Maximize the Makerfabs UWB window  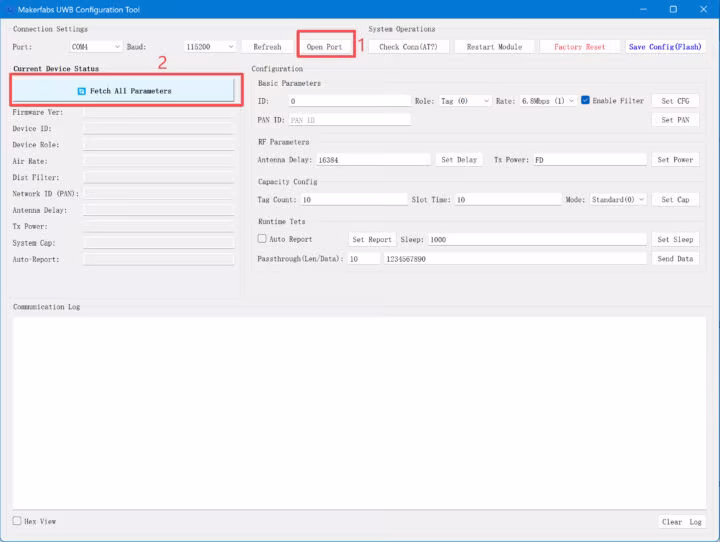tap(673, 9)
